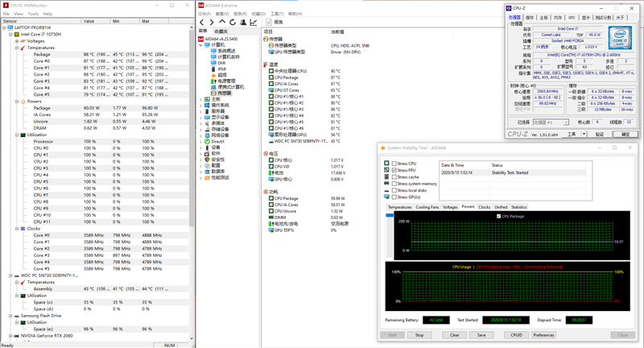Expand 存储设备 node in AIDA64 tree
This screenshot has width=644, height=348.
coord(200,130)
